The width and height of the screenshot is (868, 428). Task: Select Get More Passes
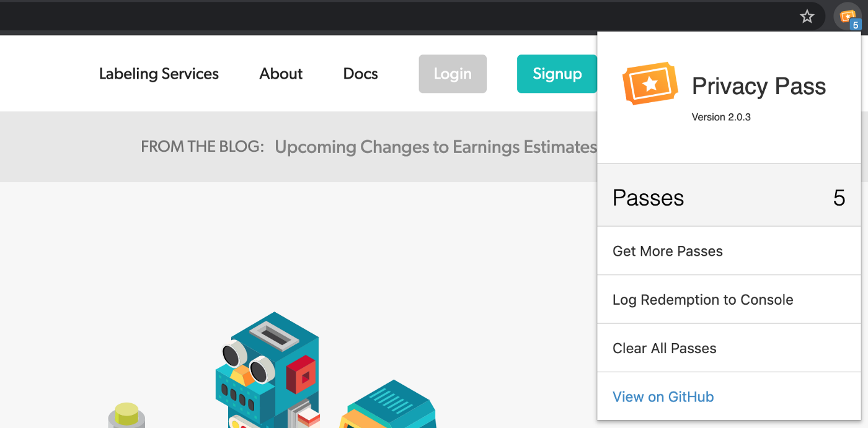click(x=667, y=251)
